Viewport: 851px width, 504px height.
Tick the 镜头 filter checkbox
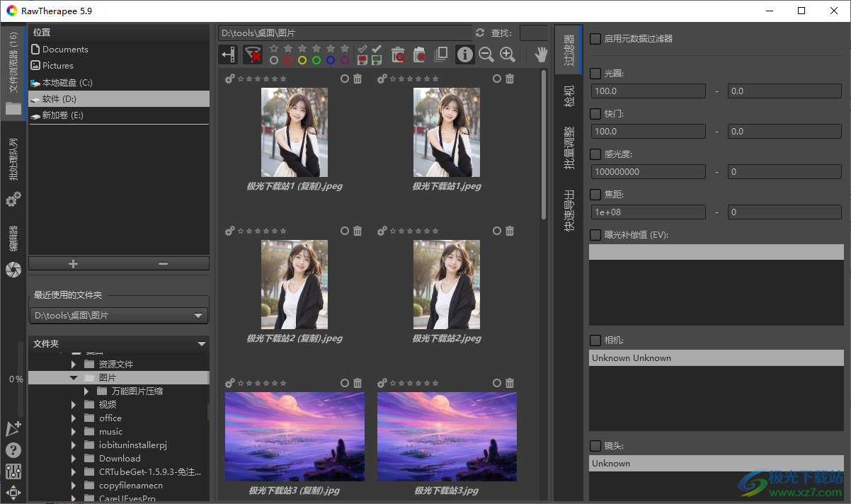tap(595, 446)
